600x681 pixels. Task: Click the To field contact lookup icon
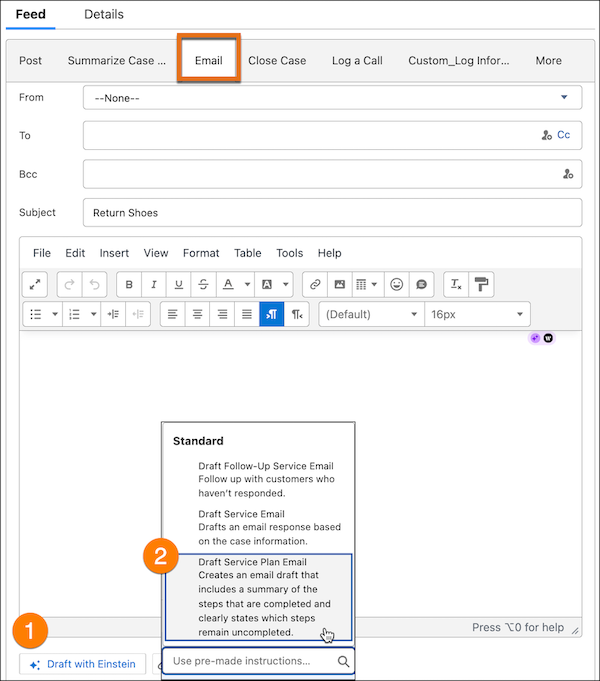click(547, 135)
